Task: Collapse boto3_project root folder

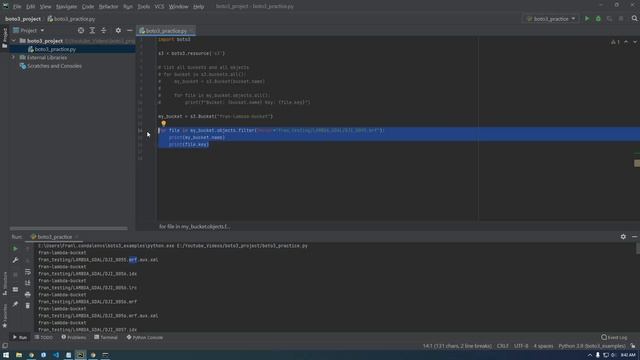Action: click(14, 41)
